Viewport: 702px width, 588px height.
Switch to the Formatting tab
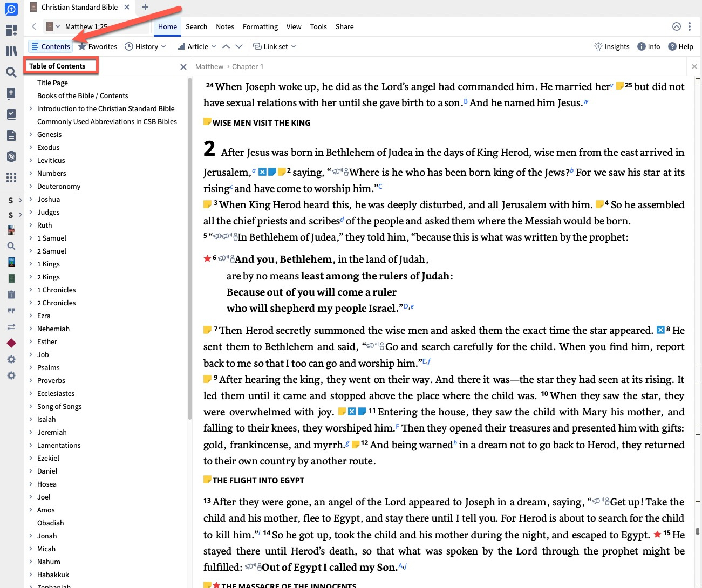point(260,26)
